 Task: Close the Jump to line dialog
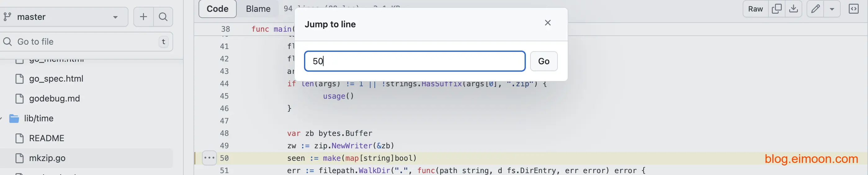point(548,23)
